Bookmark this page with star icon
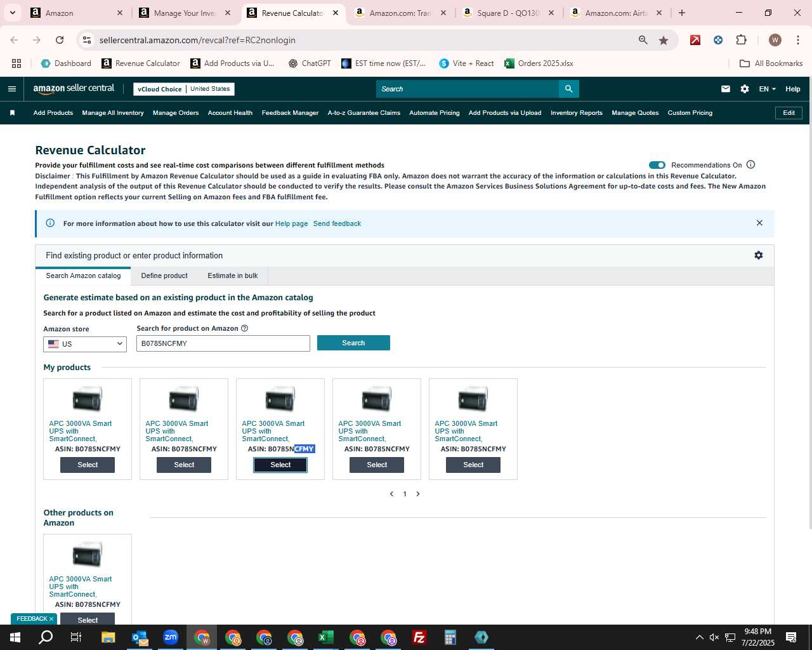The image size is (812, 650). pos(664,40)
